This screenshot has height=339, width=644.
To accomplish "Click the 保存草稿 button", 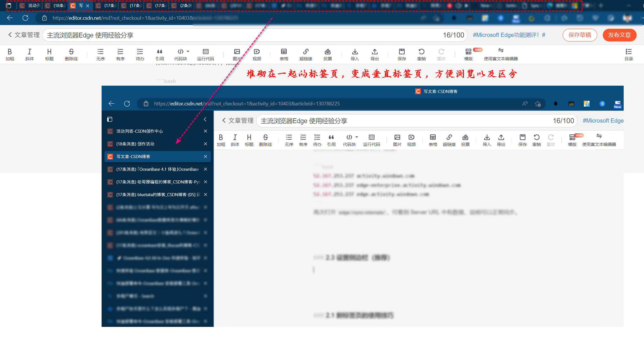I will 579,35.
